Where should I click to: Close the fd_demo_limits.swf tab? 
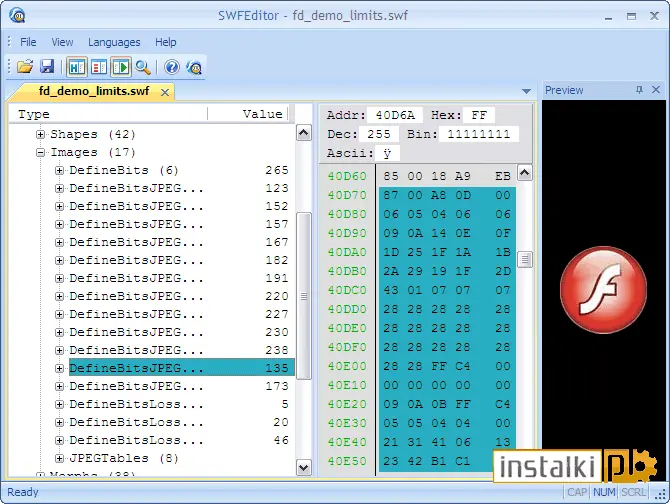click(165, 92)
